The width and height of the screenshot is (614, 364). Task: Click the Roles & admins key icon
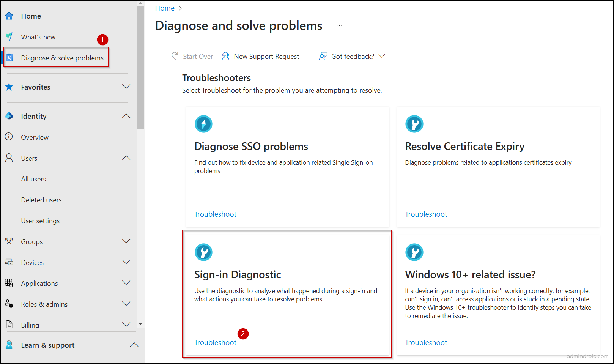9,304
